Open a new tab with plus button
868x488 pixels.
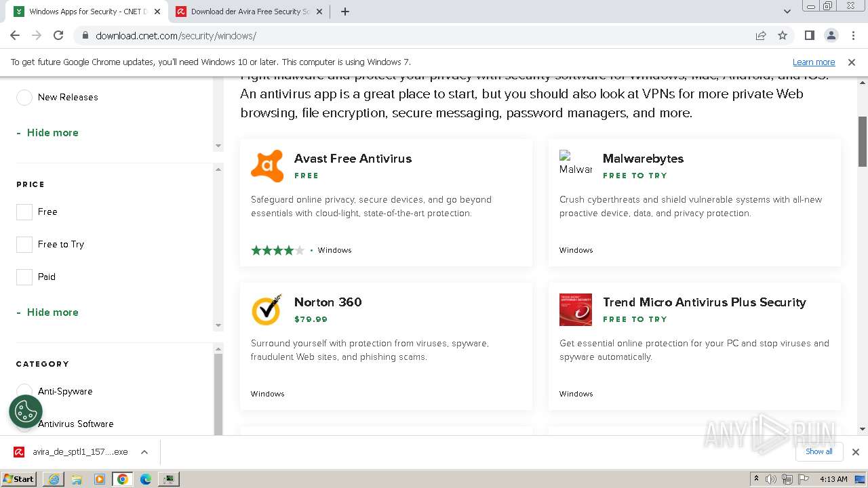pyautogui.click(x=344, y=12)
